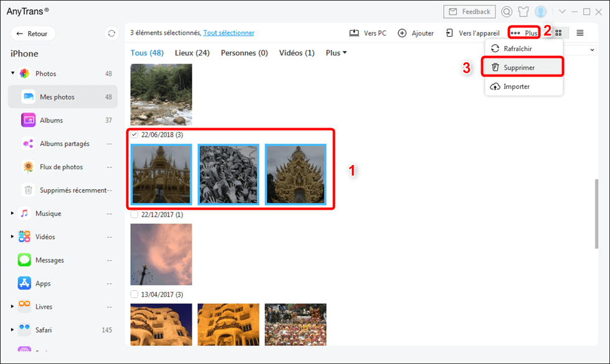Expand the Livres tree arrow
The width and height of the screenshot is (610, 364).
12,306
